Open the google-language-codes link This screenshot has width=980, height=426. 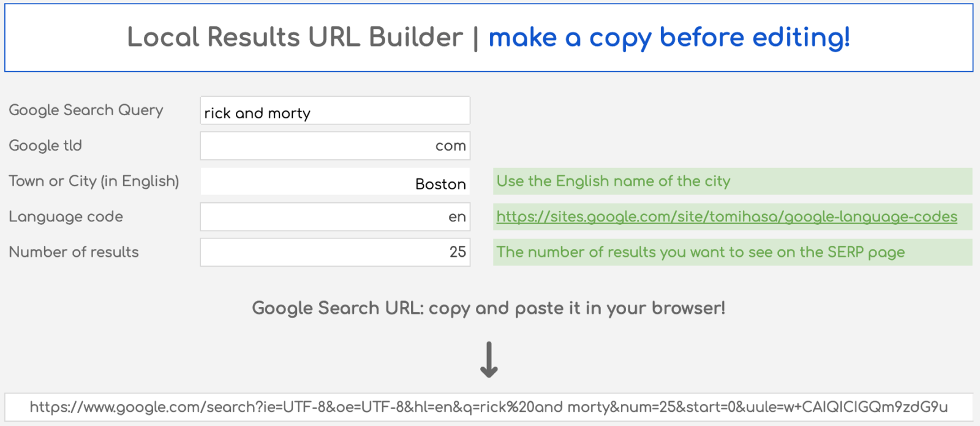point(726,216)
